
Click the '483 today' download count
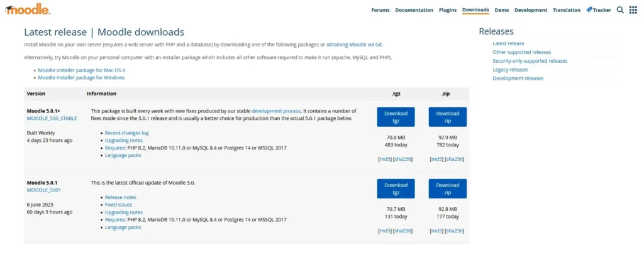click(x=396, y=145)
